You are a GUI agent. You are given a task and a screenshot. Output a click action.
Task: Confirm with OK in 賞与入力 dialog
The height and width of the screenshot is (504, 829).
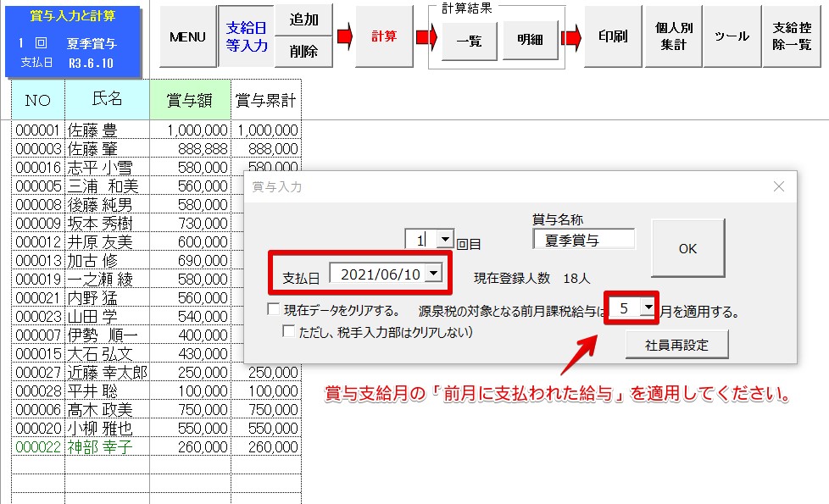pyautogui.click(x=687, y=248)
